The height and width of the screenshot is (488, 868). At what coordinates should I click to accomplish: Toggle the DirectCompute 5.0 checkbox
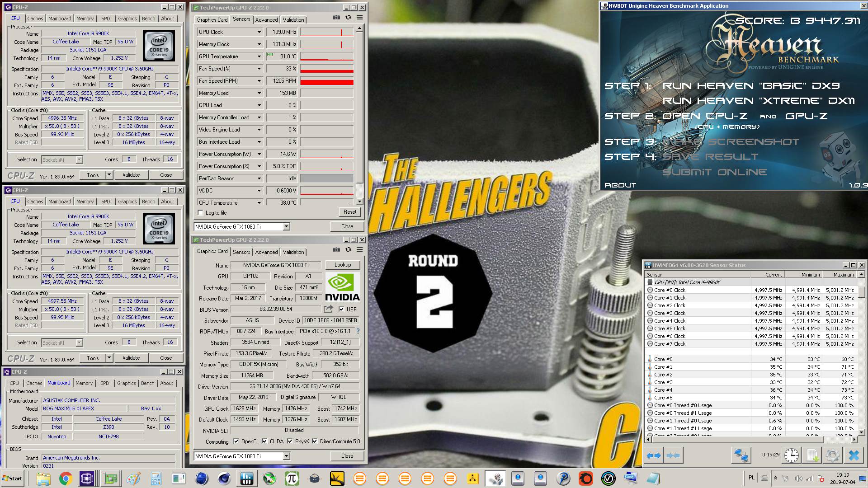315,441
